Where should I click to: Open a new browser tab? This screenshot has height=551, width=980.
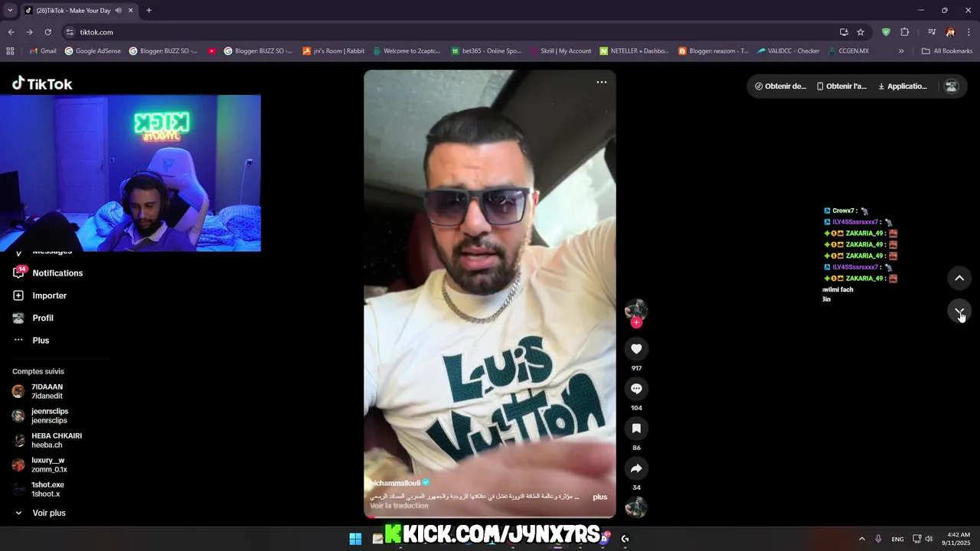[149, 11]
